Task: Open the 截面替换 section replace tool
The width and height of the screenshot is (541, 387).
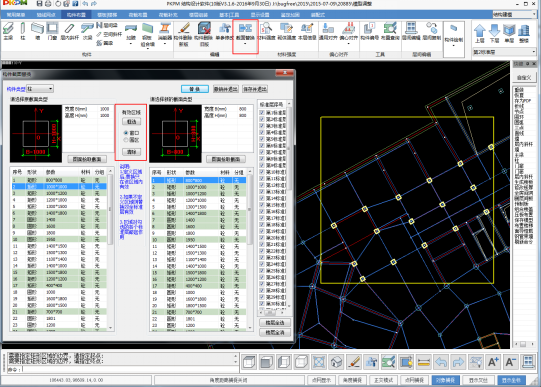Action: (x=245, y=32)
